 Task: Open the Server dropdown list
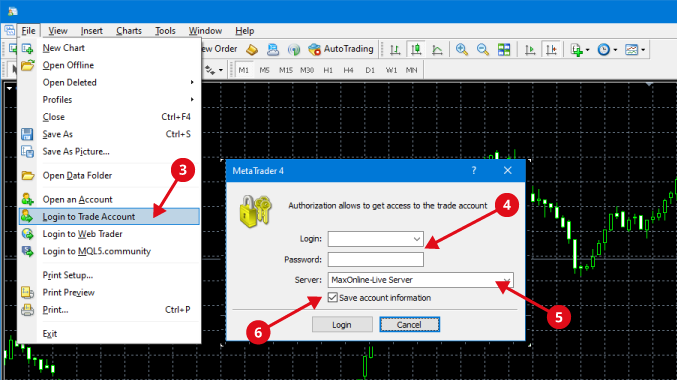[x=506, y=280]
